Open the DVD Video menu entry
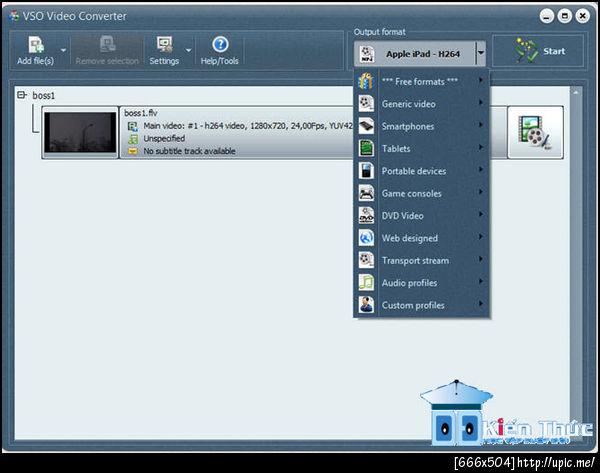 coord(421,215)
